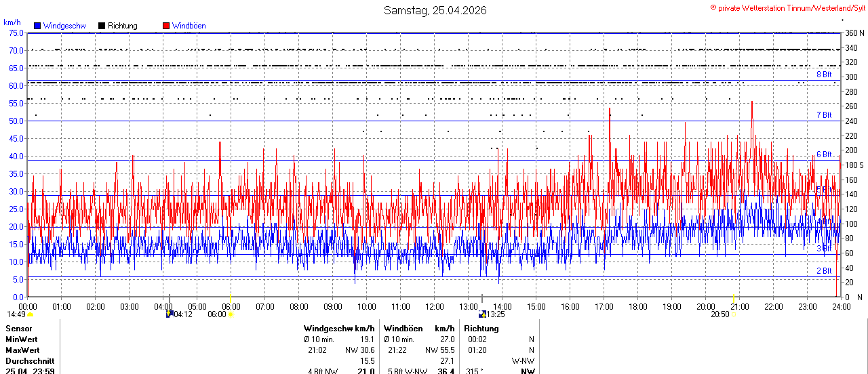Click the NW 30.6 max wind speed value

(359, 350)
